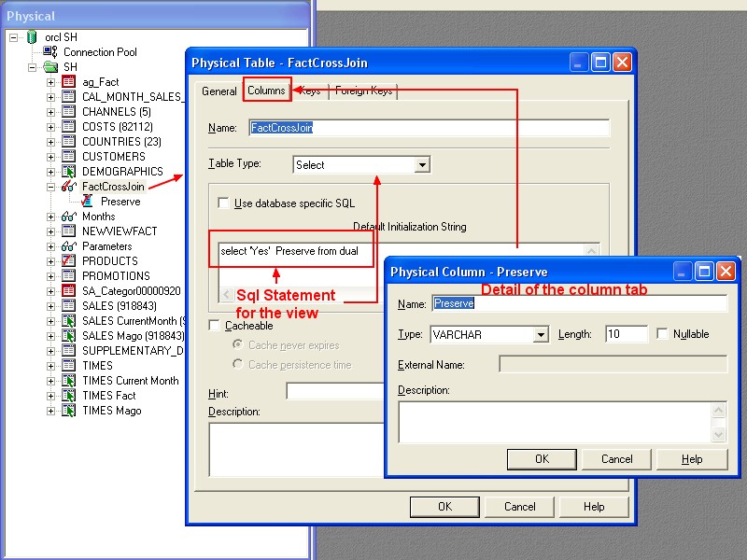Select the Connection Pool icon under orcl SH
This screenshot has height=560, width=747.
pyautogui.click(x=49, y=51)
